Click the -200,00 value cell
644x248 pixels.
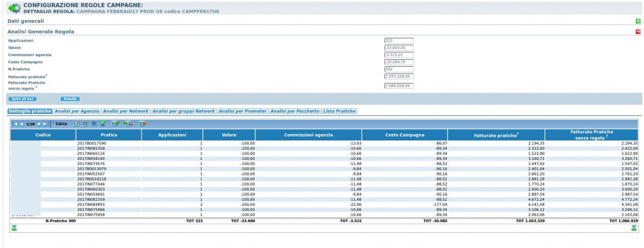(248, 205)
